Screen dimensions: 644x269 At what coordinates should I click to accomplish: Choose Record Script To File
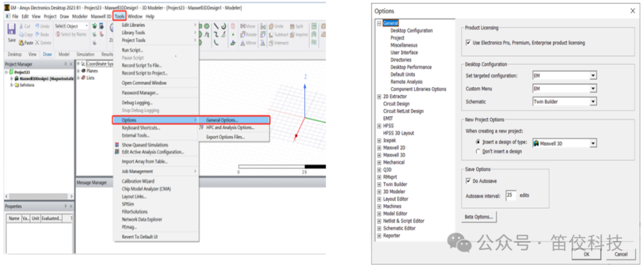[x=156, y=65]
